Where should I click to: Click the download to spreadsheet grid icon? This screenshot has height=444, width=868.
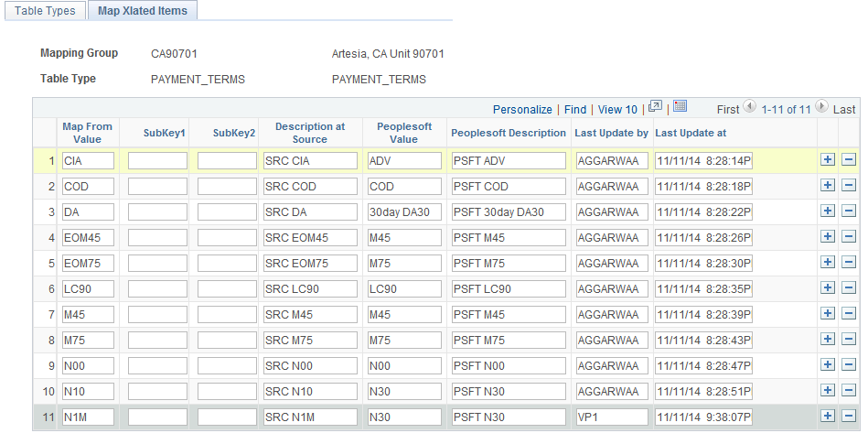pos(680,107)
